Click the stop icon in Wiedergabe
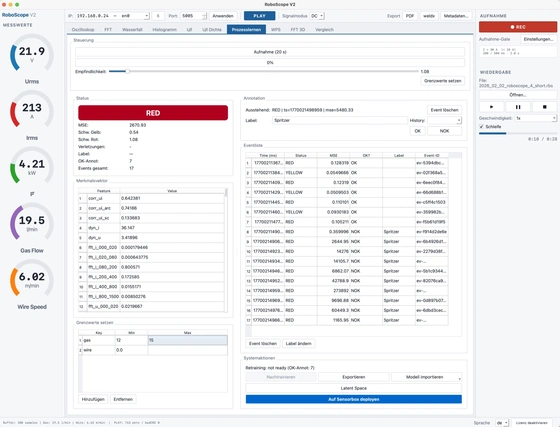This screenshot has height=427, width=560. (544, 107)
